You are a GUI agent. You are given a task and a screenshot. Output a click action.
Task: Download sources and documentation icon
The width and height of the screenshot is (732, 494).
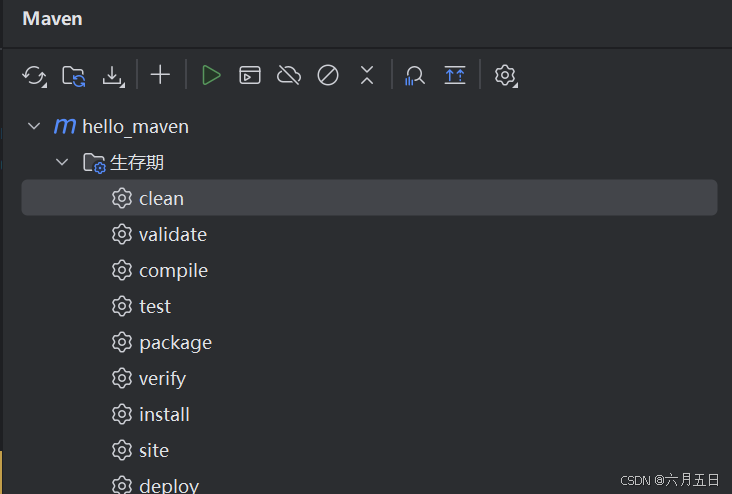pyautogui.click(x=113, y=75)
